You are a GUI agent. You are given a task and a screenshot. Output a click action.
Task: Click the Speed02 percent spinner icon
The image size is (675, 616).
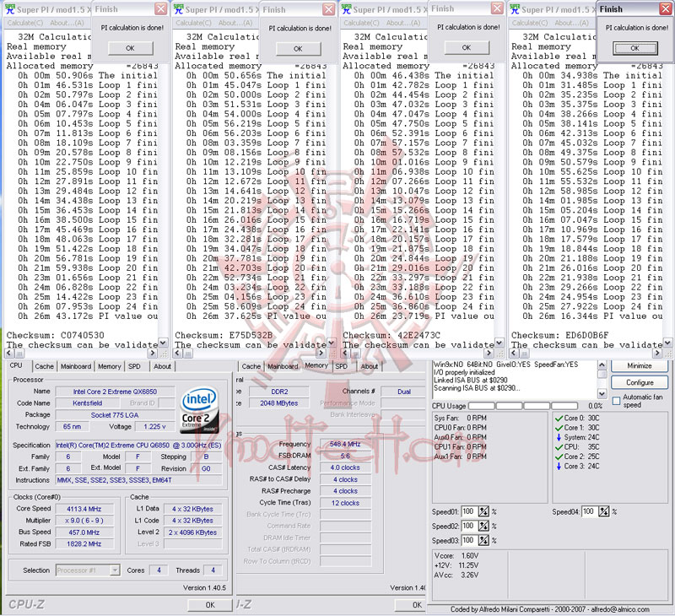pos(483,526)
